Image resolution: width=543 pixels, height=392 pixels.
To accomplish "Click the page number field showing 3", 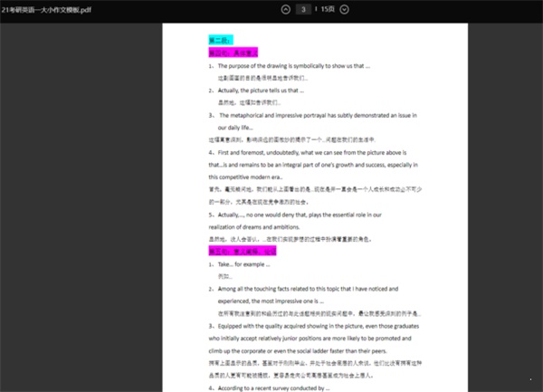I will pyautogui.click(x=303, y=9).
